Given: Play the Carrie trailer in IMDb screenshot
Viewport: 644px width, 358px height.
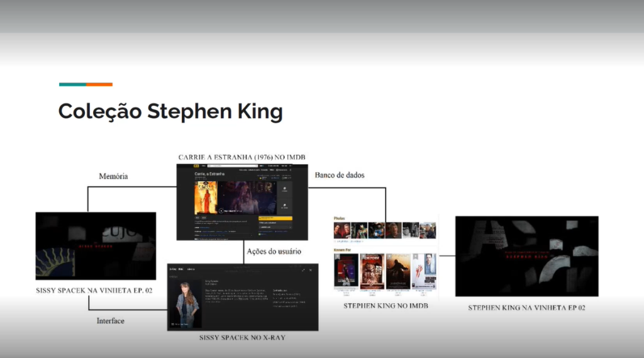Looking at the screenshot, I should coord(221,211).
